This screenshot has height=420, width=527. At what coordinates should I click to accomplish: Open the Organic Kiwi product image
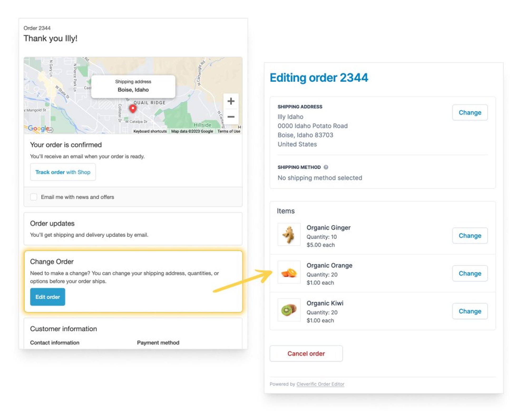coord(289,310)
